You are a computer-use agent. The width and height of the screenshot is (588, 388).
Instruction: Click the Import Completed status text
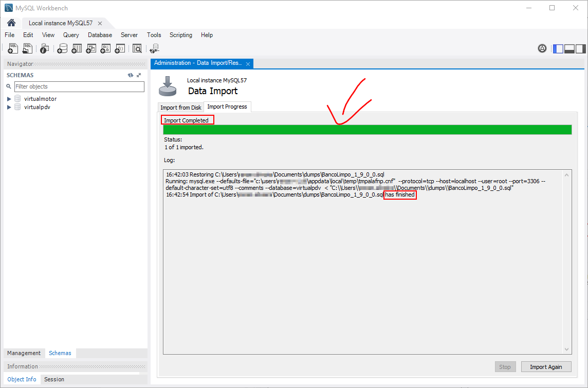point(186,120)
